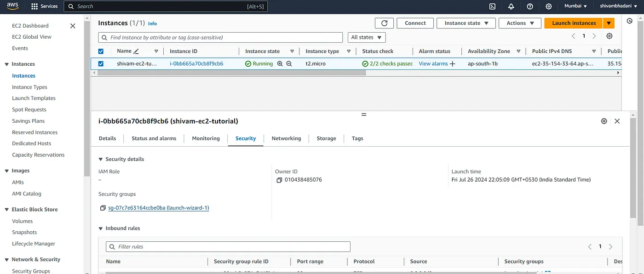Uncheck the shivam-ec2-tutorial instance row checkbox
644x274 pixels.
(101, 64)
